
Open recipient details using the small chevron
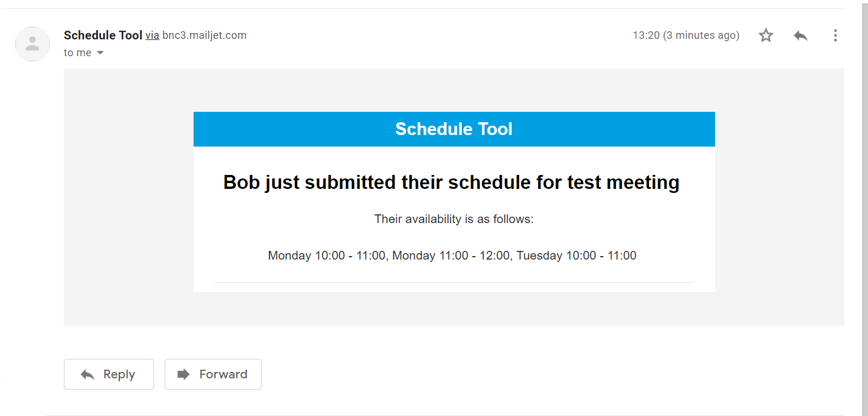(100, 52)
